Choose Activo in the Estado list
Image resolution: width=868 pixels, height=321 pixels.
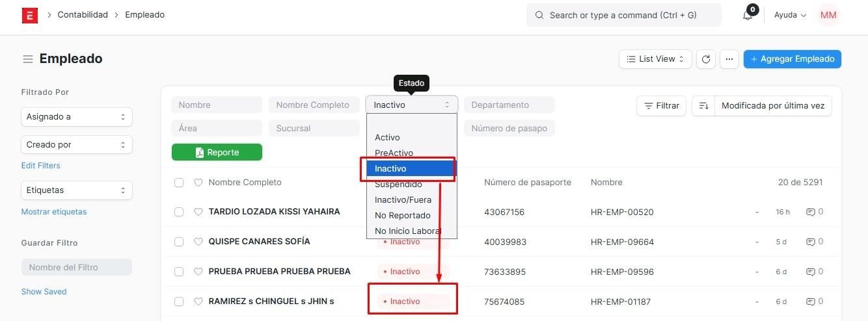coord(387,138)
